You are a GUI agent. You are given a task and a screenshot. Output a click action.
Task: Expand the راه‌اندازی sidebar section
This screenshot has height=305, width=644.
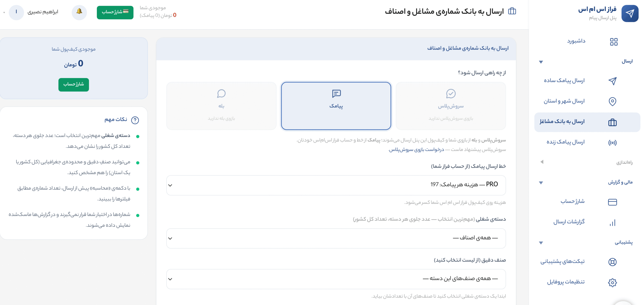(x=541, y=162)
